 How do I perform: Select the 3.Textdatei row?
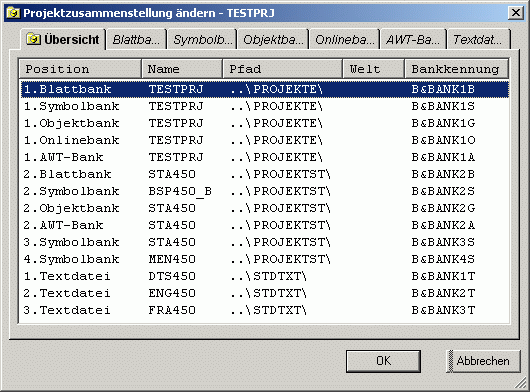pyautogui.click(x=265, y=310)
